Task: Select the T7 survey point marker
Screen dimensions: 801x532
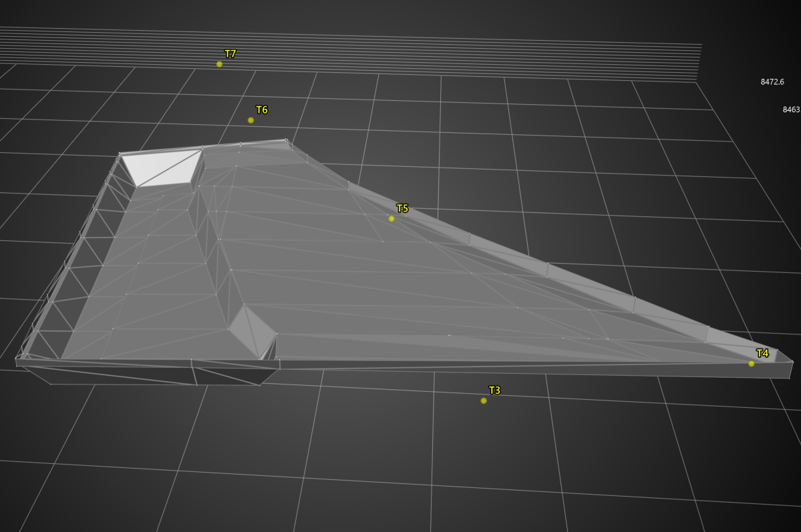Action: click(219, 64)
